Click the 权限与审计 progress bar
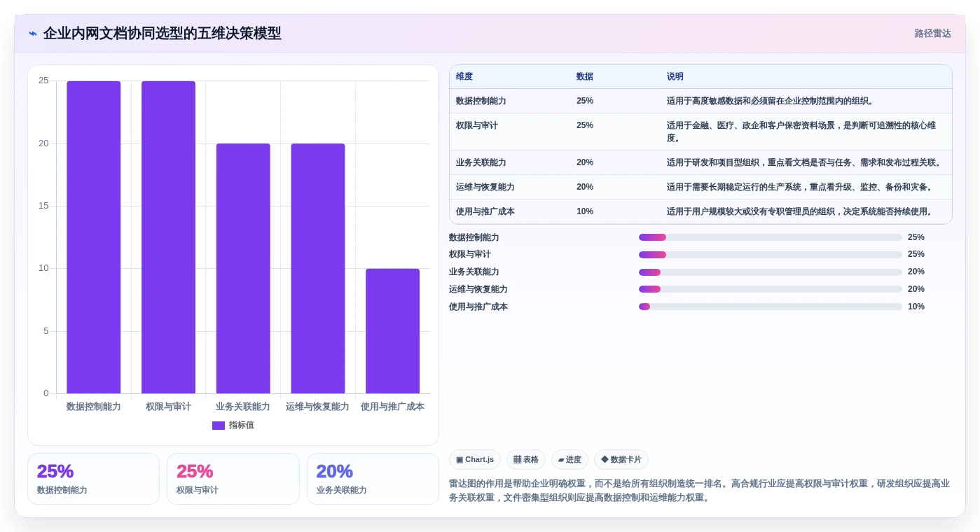The width and height of the screenshot is (980, 532). click(771, 255)
